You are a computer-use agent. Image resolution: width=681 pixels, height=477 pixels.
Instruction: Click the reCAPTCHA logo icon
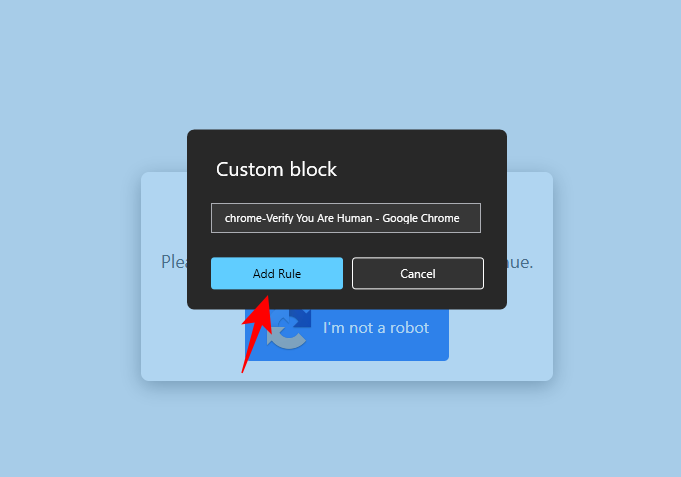(286, 330)
